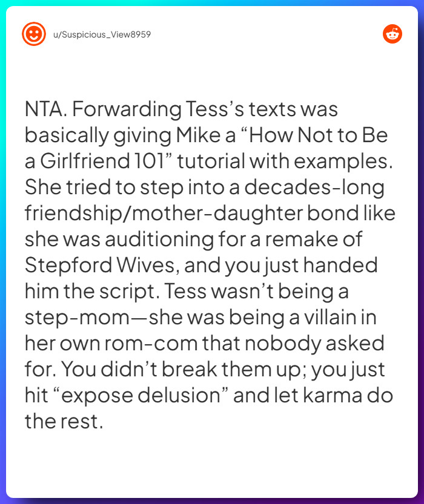Image resolution: width=424 pixels, height=504 pixels.
Task: Select the word "tutorial" in third line
Action: [211, 161]
